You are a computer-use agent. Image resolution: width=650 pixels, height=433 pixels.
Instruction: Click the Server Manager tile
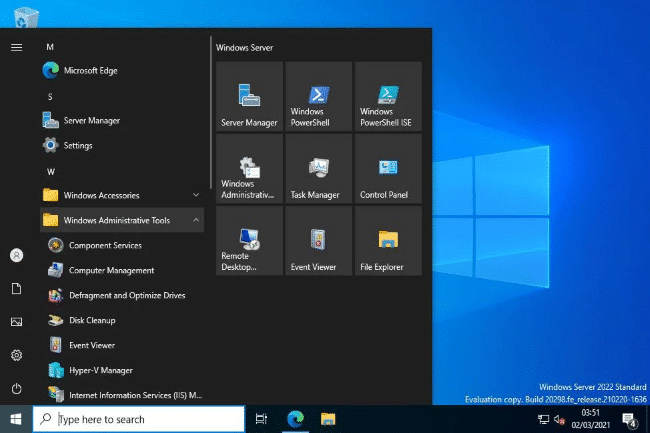[249, 96]
